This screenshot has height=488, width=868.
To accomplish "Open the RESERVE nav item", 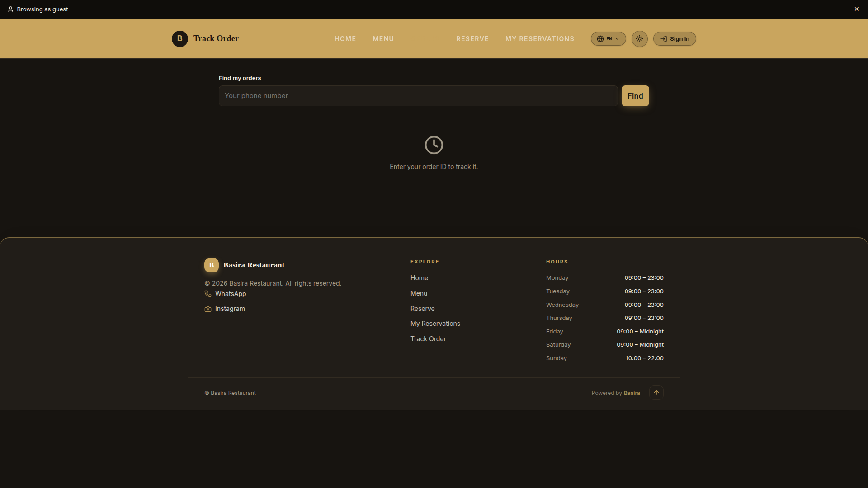I will click(x=472, y=39).
